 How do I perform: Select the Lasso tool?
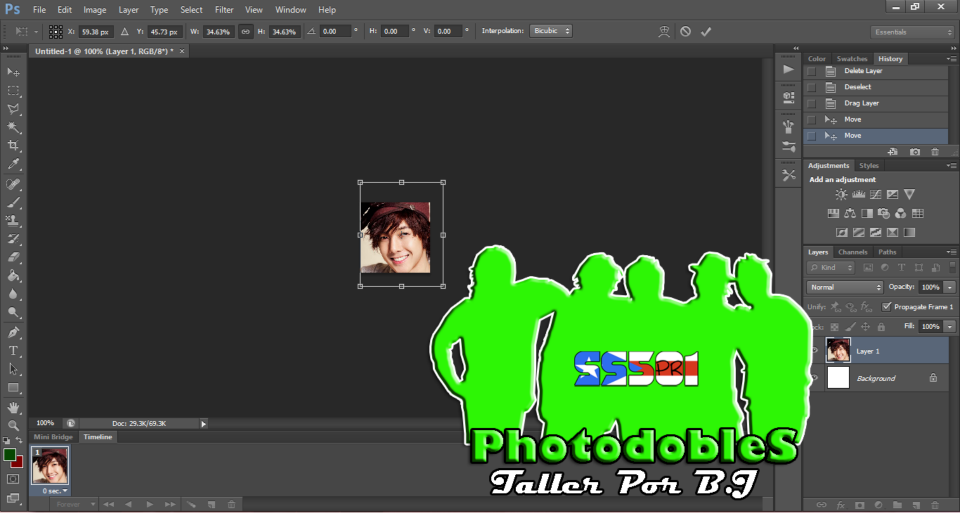point(13,109)
